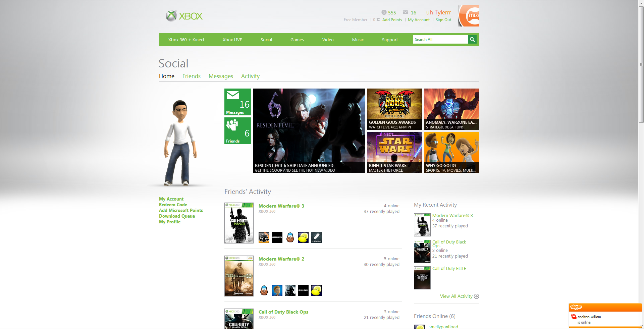Click skull avatar under Modern Warfare 3
The height and width of the screenshot is (329, 644).
[264, 237]
